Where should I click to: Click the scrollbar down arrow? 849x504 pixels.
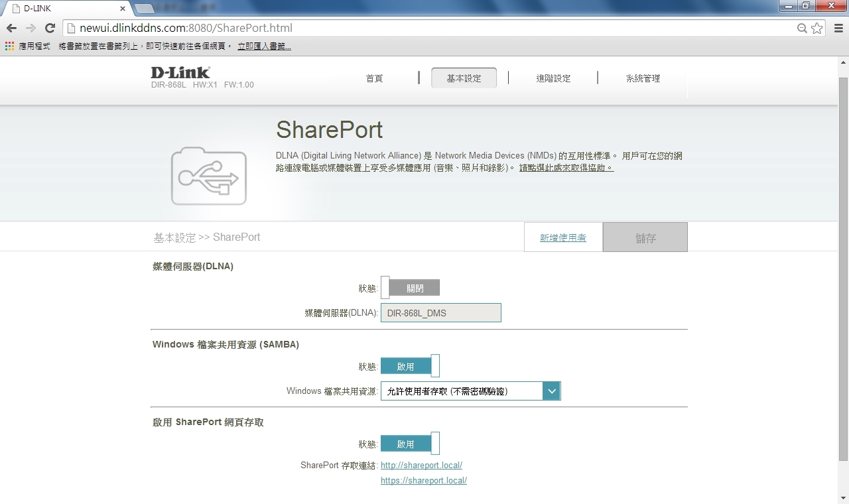point(843,498)
